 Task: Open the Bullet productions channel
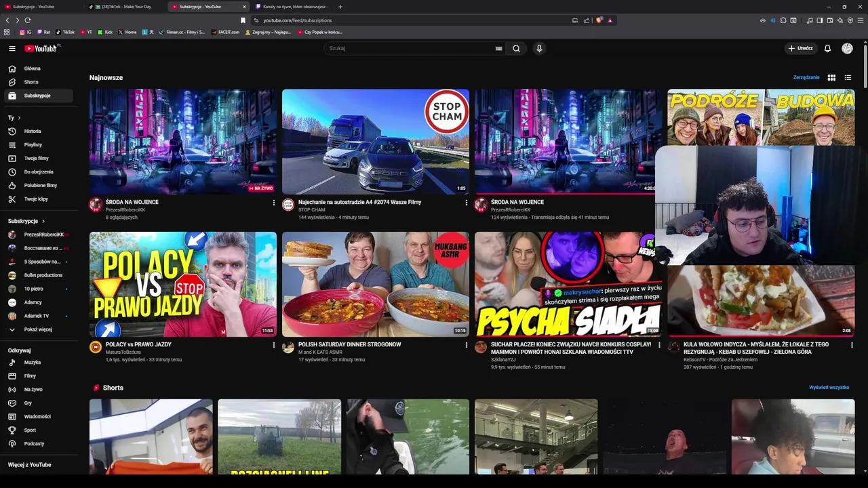tap(37, 275)
